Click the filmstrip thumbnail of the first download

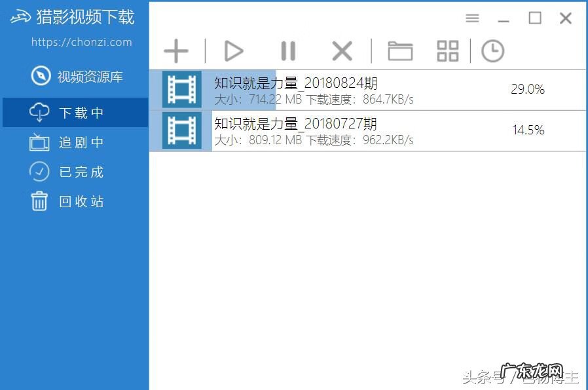point(179,89)
